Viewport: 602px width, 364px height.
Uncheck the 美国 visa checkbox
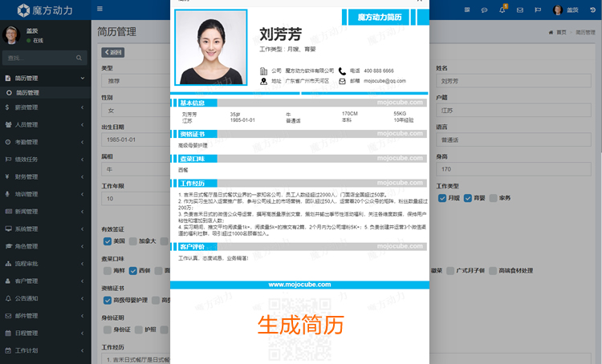pyautogui.click(x=108, y=241)
